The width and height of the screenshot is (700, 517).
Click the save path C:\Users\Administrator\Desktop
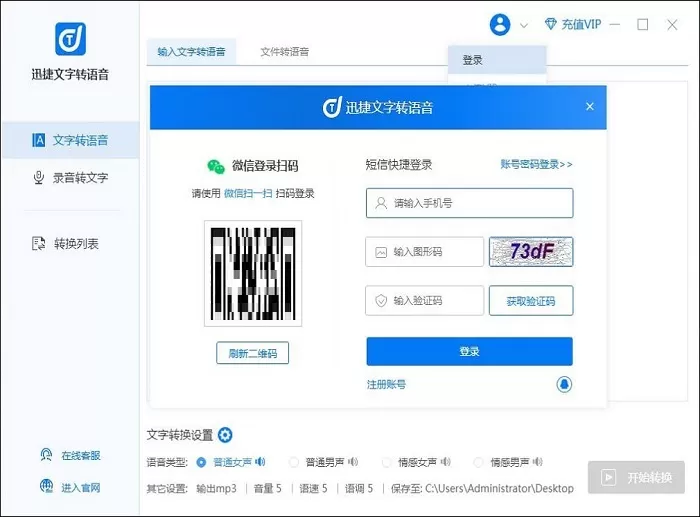(499, 488)
